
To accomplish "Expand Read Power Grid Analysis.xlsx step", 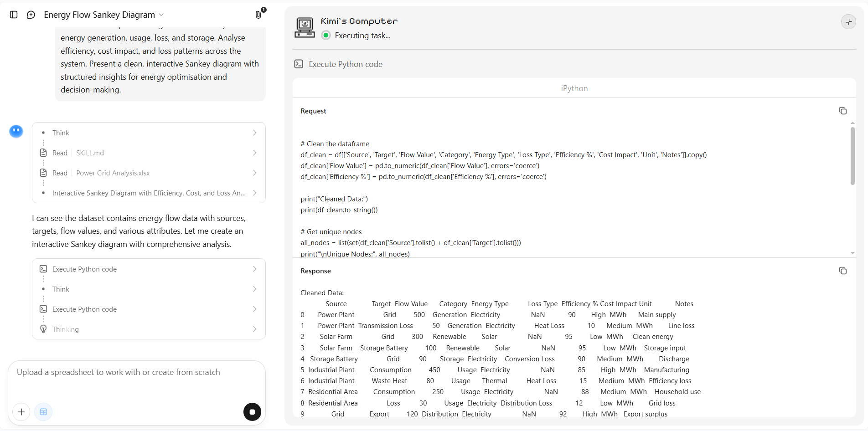I will 149,173.
